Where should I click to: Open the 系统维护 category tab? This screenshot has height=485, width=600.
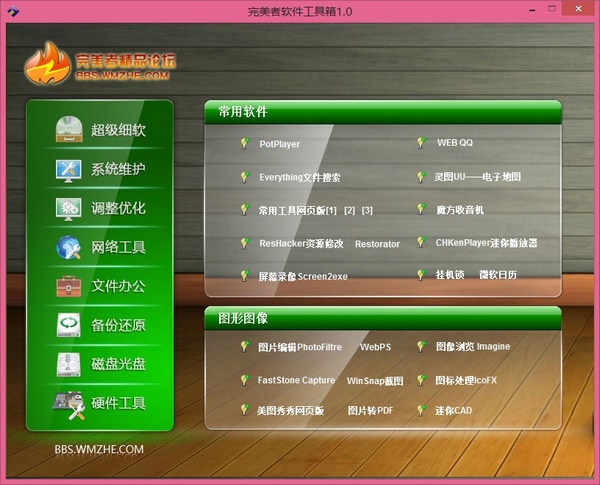pos(118,169)
